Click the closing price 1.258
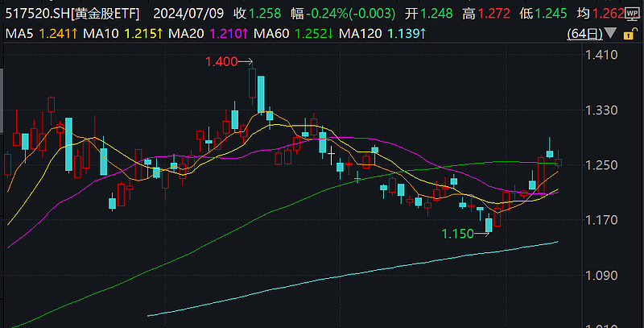Image resolution: width=644 pixels, height=328 pixels. 265,14
